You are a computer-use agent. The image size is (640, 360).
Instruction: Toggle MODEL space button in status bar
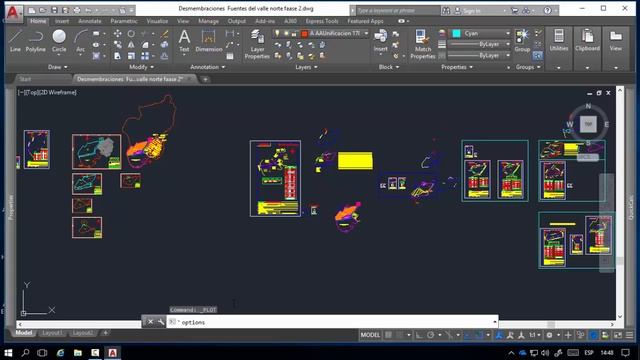370,335
